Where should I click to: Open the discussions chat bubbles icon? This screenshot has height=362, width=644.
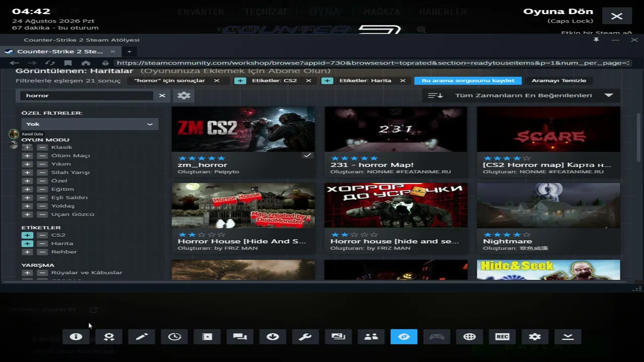tap(240, 337)
